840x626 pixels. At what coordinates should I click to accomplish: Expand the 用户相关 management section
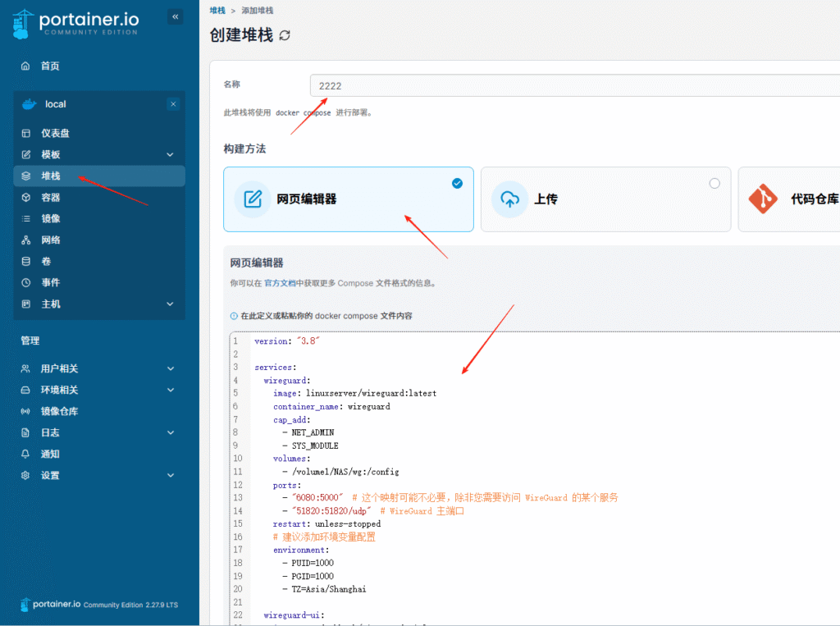170,369
